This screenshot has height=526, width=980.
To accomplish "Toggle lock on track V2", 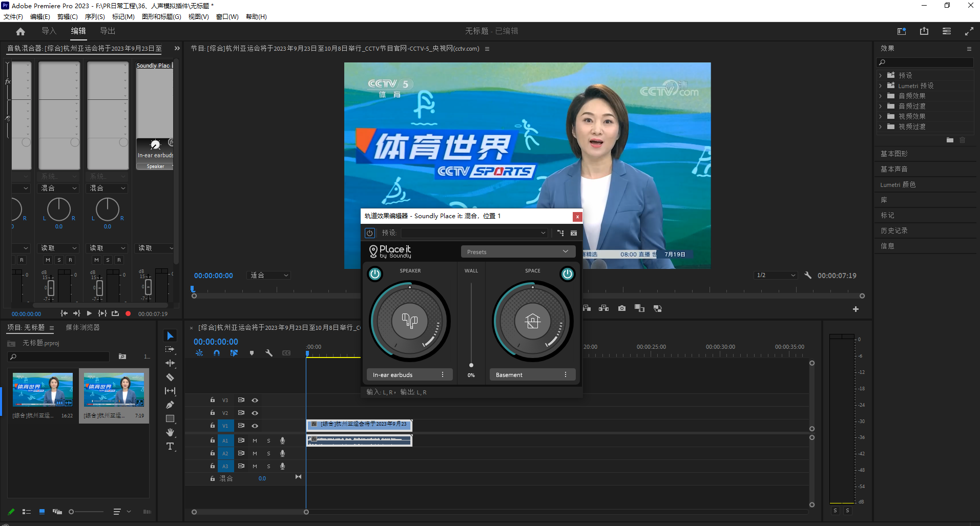I will 213,413.
